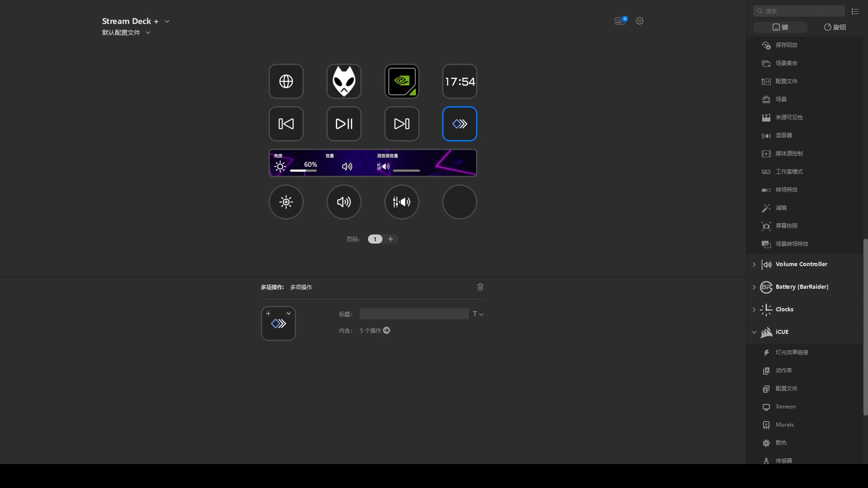Click the play/pause media control

pos(344,123)
